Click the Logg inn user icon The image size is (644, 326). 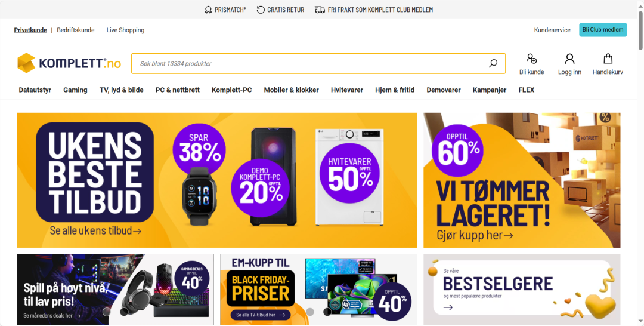(x=569, y=59)
